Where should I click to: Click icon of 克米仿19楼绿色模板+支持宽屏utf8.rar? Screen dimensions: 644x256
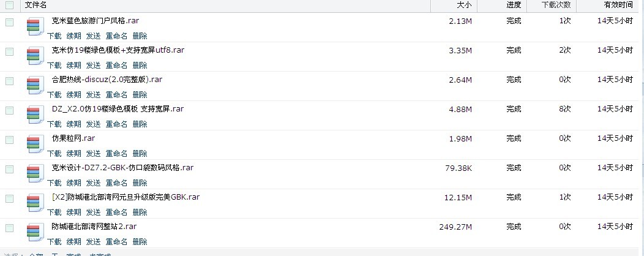(34, 56)
